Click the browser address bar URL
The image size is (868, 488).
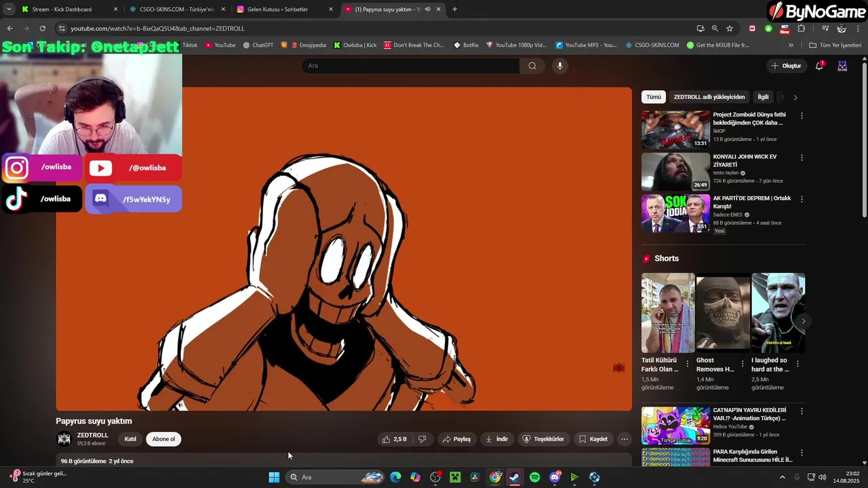[x=157, y=28]
